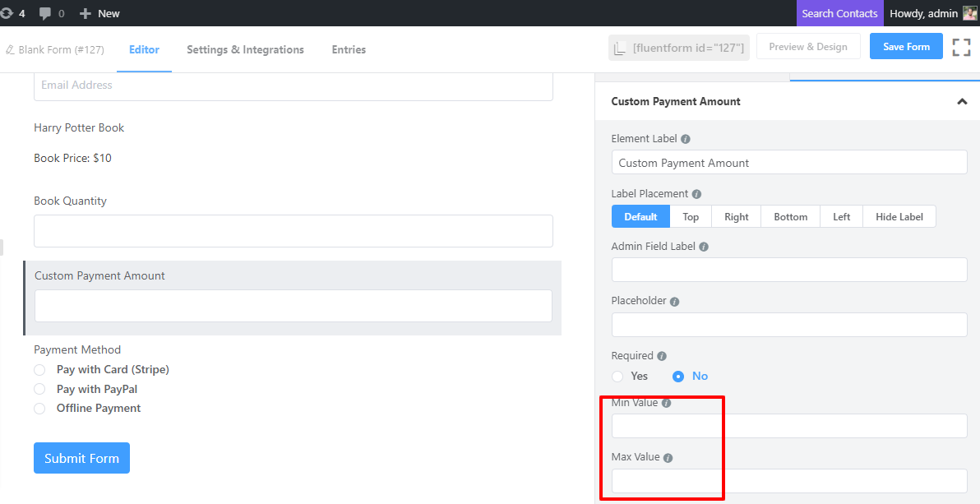Viewport: 980px width, 504px height.
Task: Open Preview & Design
Action: tap(807, 47)
